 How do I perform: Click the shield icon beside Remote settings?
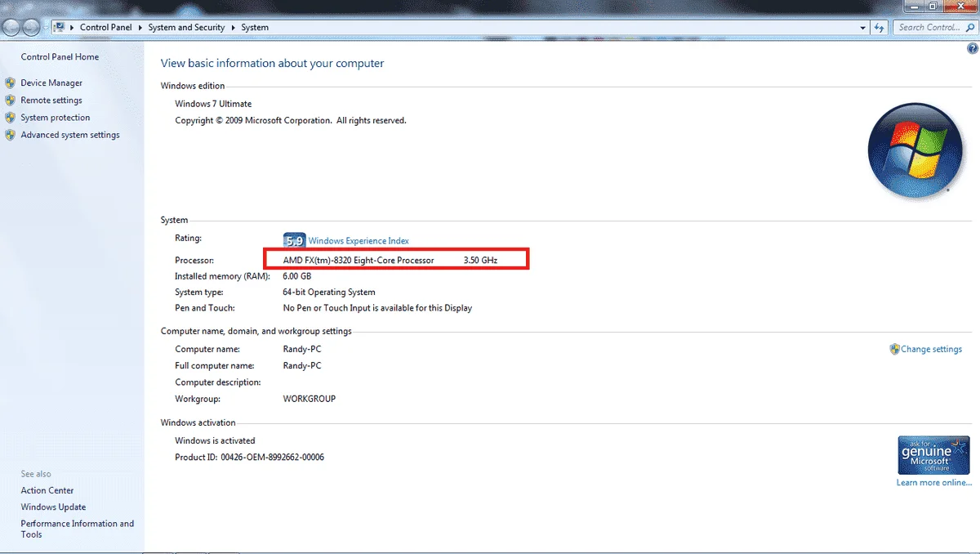point(10,100)
